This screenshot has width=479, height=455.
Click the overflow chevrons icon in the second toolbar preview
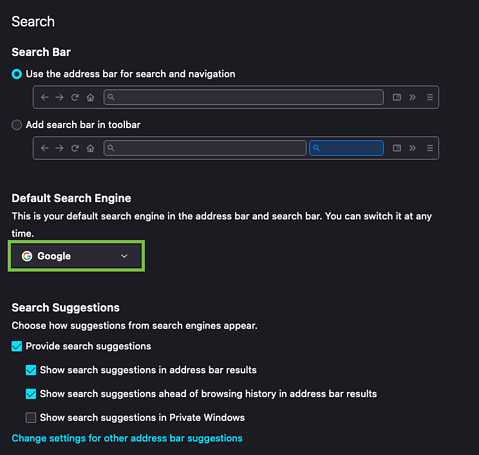412,148
